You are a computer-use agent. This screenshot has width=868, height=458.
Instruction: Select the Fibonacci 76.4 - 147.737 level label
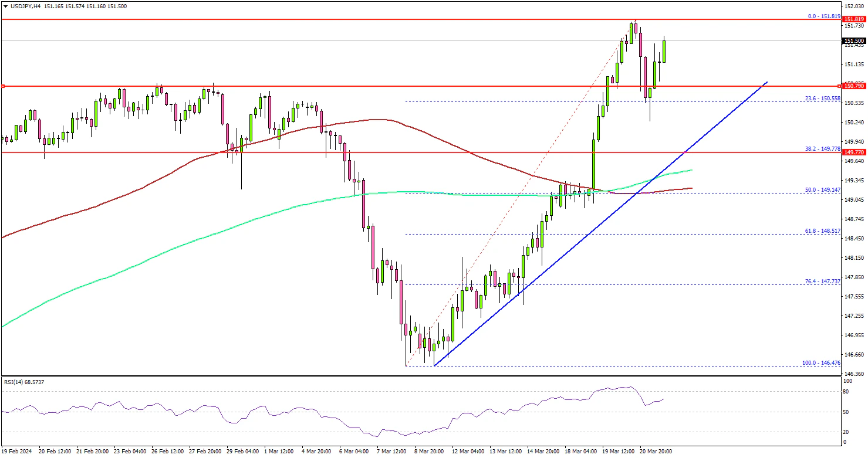[822, 281]
